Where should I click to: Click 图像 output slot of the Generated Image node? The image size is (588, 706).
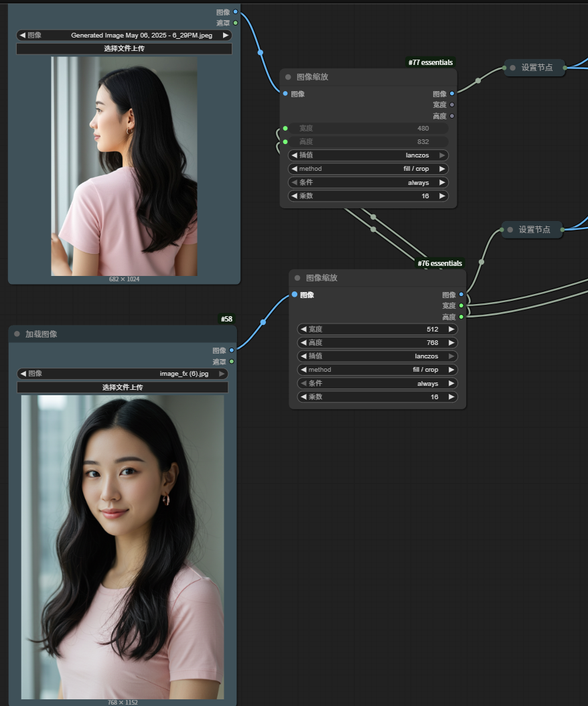(x=236, y=11)
